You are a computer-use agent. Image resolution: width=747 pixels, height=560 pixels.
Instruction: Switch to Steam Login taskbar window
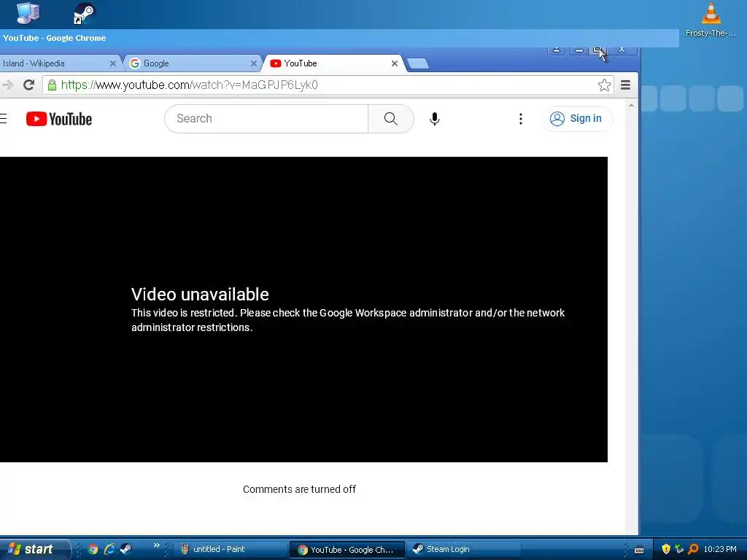(x=463, y=550)
